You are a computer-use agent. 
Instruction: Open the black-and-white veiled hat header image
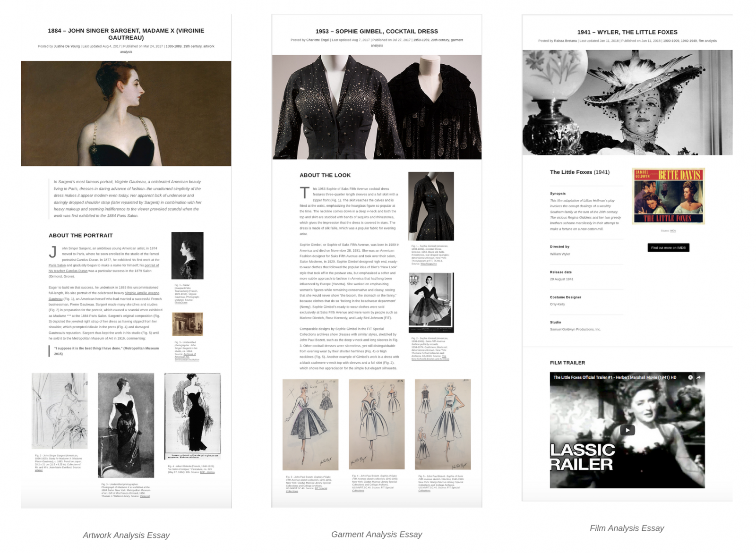pos(627,102)
